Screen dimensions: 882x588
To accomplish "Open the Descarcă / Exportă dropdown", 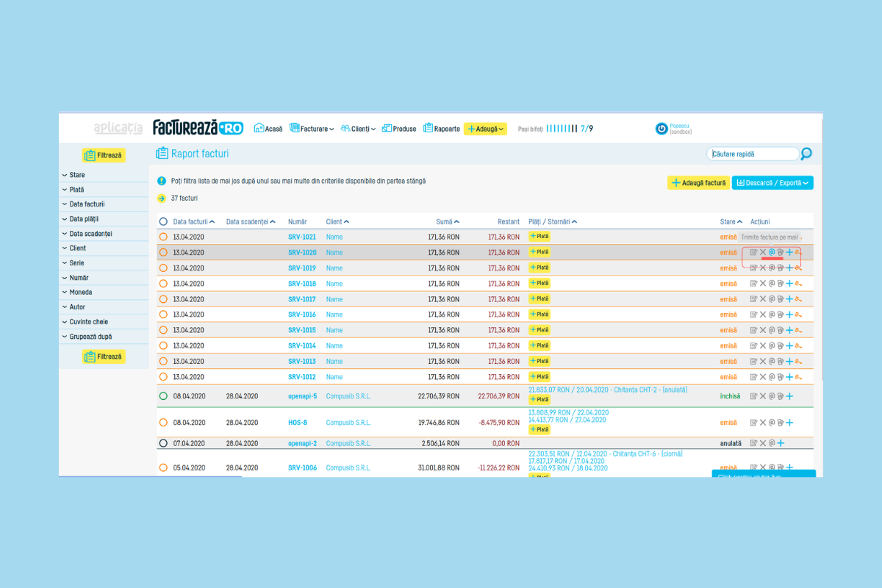I will [772, 183].
